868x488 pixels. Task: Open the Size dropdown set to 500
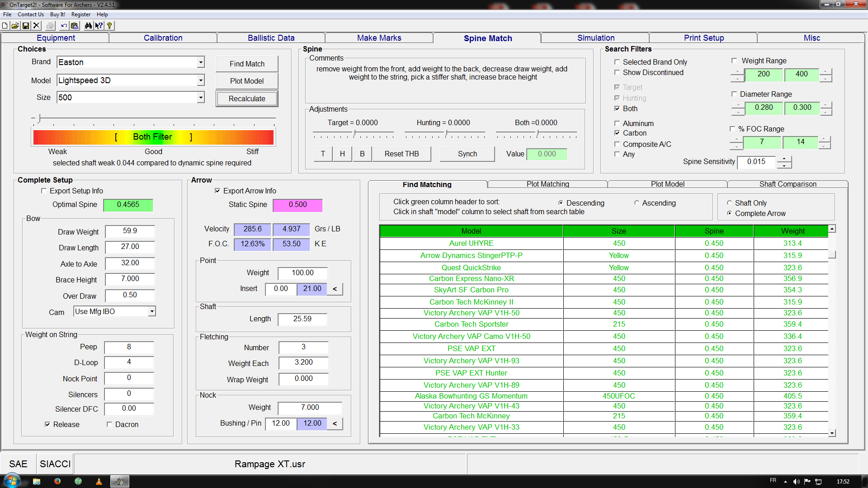click(x=201, y=98)
